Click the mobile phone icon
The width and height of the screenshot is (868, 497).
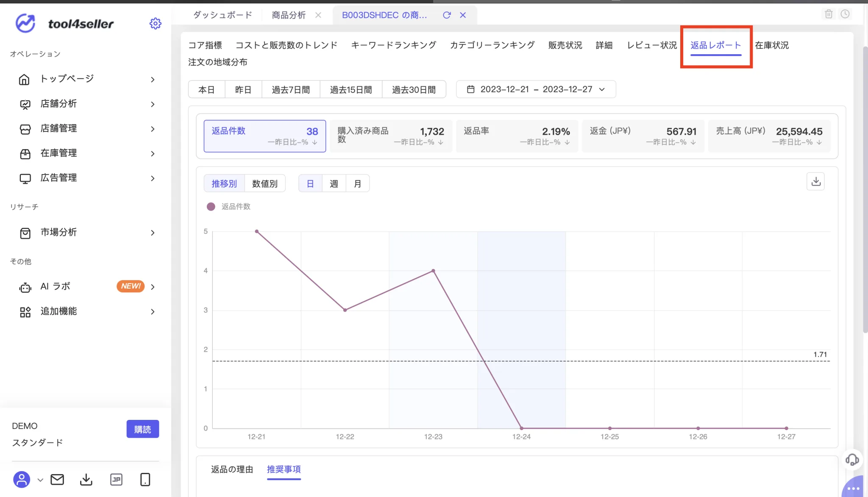145,480
